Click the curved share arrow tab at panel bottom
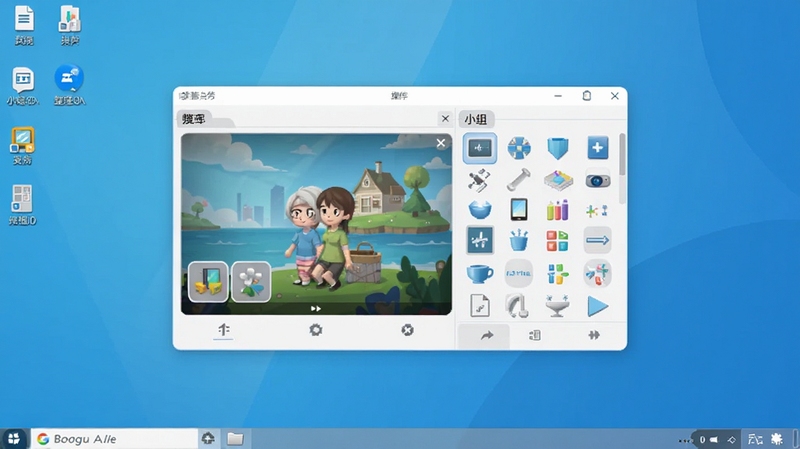This screenshot has width=800, height=449. click(484, 336)
